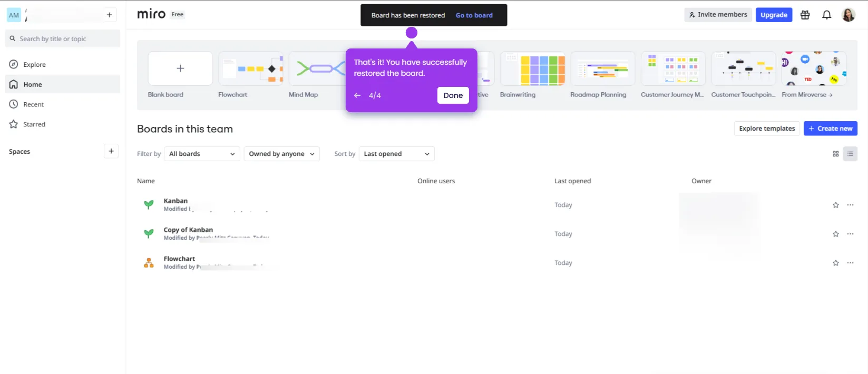Click the Kanban board sprout icon
868x374 pixels.
tap(149, 204)
